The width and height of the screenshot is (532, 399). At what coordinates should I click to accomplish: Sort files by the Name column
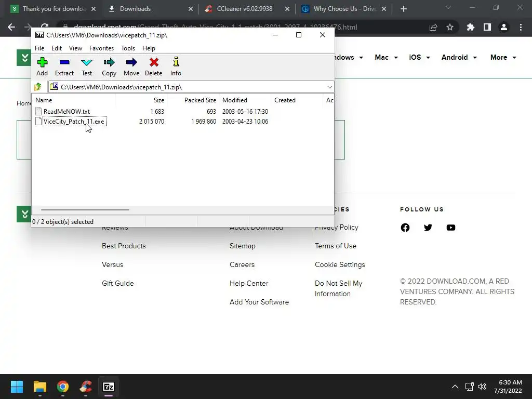[x=74, y=100]
